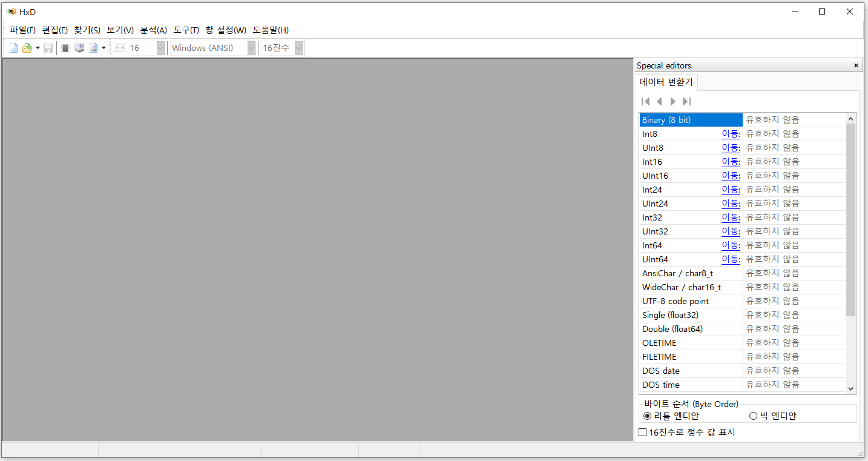Open the 도구(T) menu
The height and width of the screenshot is (461, 868).
[x=186, y=30]
